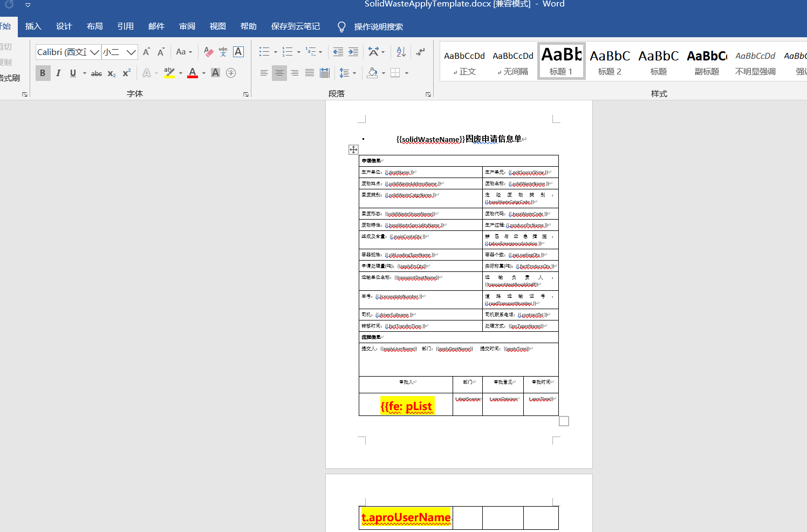
Task: Open the 引用 tab
Action: (126, 26)
